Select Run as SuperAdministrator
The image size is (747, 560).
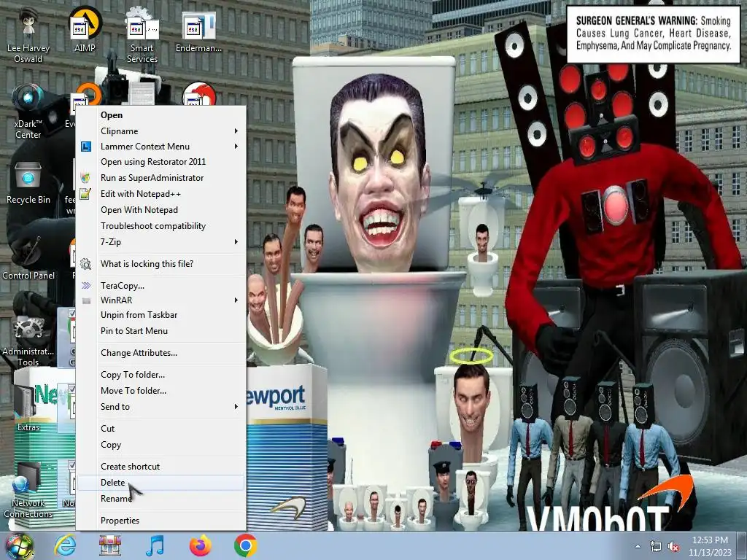click(x=160, y=178)
